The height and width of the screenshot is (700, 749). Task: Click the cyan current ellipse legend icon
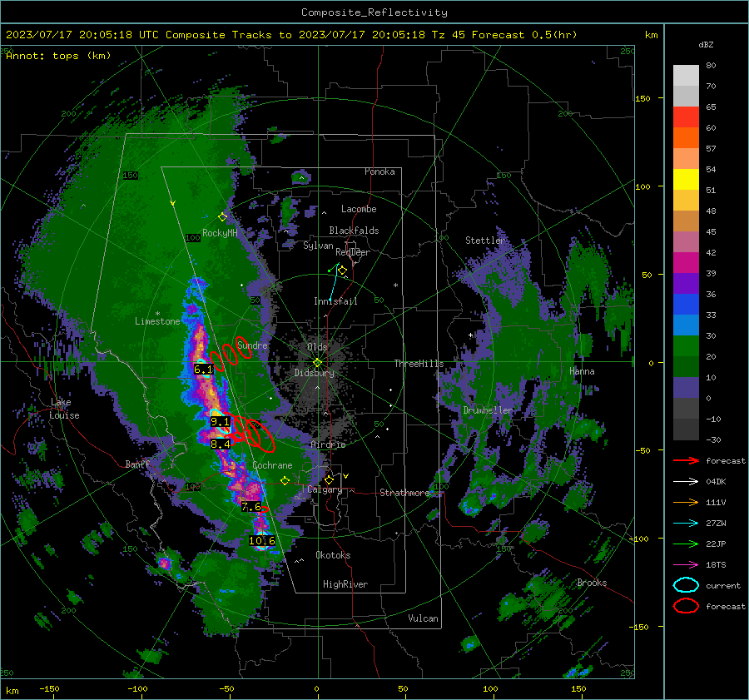point(686,585)
